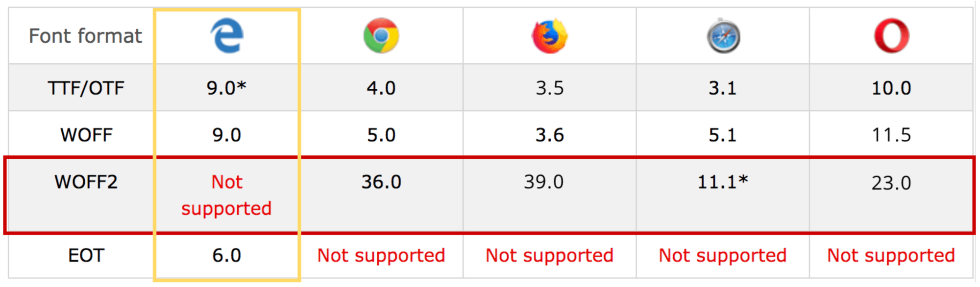The width and height of the screenshot is (980, 287).
Task: Click Edge's EOT value 6.0
Action: pyautogui.click(x=226, y=256)
